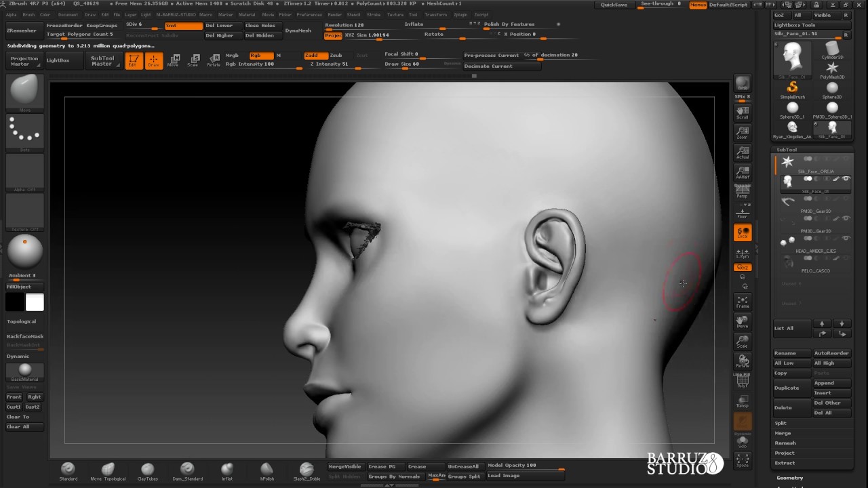Click the Decimate Current button
The height and width of the screenshot is (488, 868).
[503, 66]
